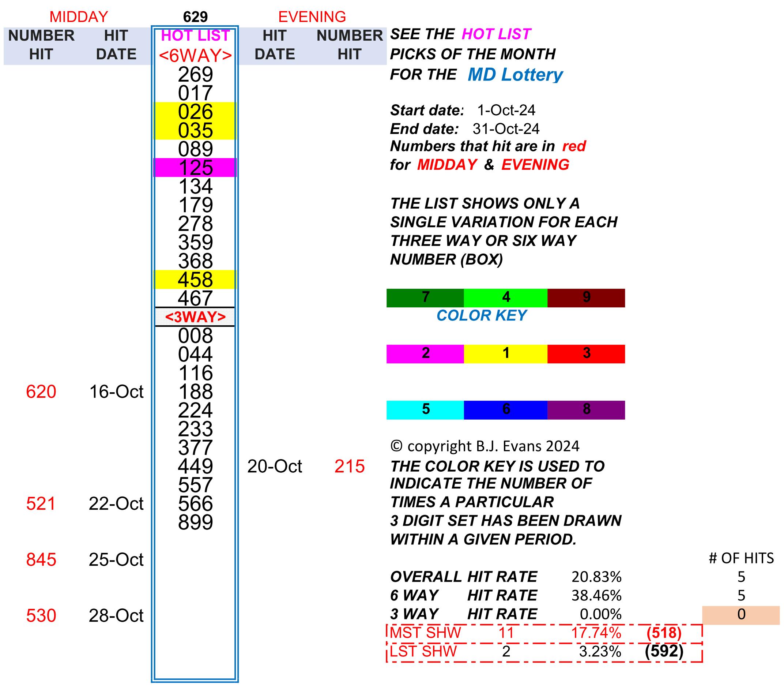Click 3WAY number 449

pos(195,466)
